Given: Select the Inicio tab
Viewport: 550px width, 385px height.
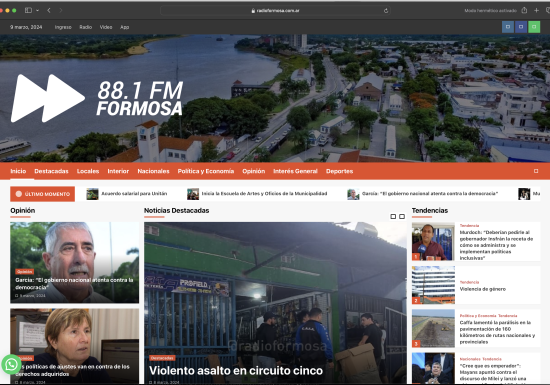Looking at the screenshot, I should [18, 171].
